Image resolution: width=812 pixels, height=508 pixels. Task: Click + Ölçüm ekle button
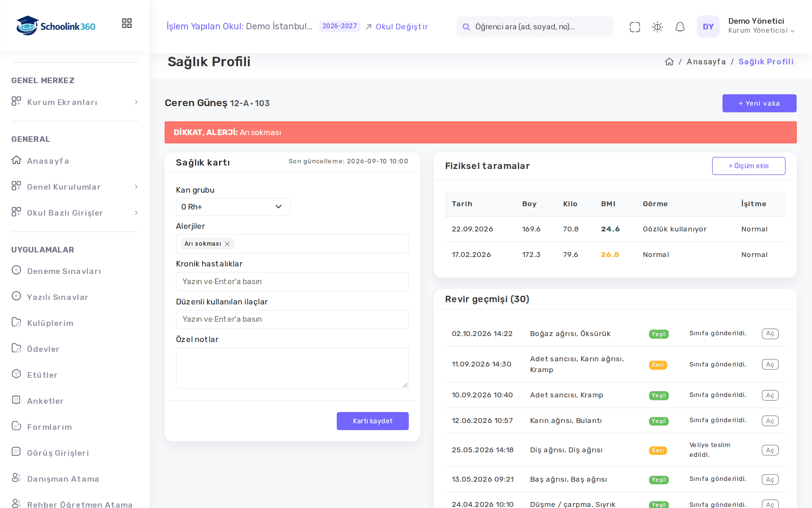(x=748, y=166)
